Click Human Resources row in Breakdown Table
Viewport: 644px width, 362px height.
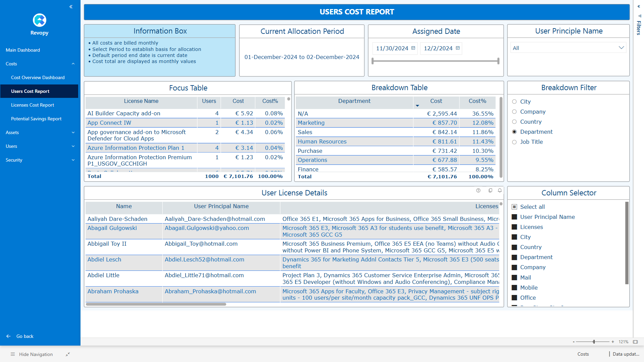coord(395,141)
